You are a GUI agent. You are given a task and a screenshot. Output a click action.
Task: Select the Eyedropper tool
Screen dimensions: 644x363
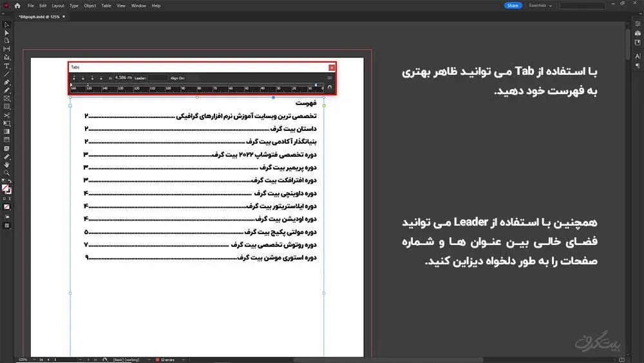pyautogui.click(x=6, y=157)
